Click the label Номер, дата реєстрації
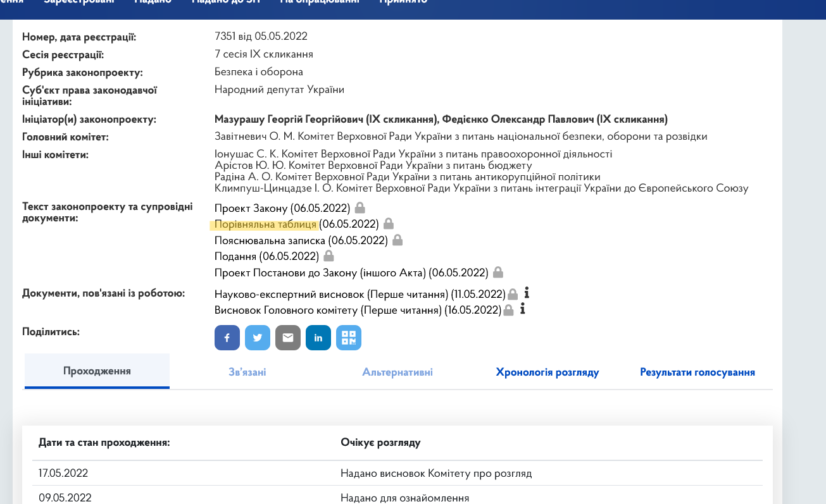 pyautogui.click(x=79, y=37)
